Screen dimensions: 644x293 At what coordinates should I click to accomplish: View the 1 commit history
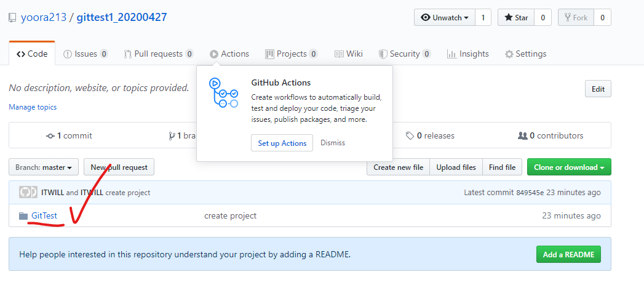point(69,135)
